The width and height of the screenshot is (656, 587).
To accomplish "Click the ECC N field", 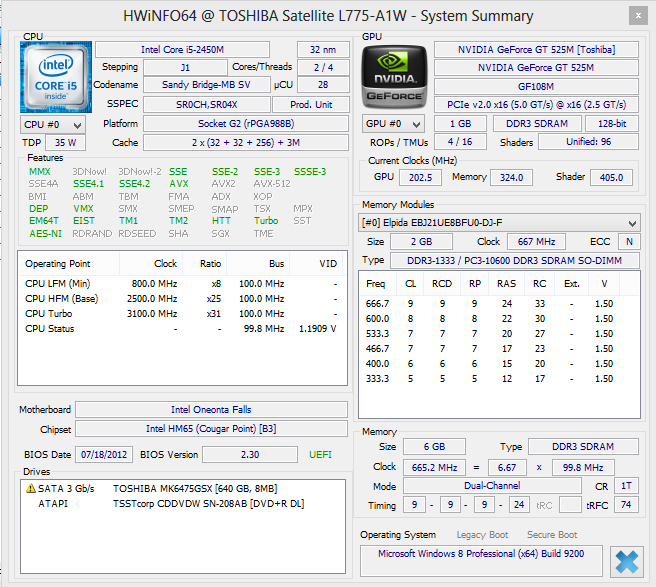I will coord(629,241).
